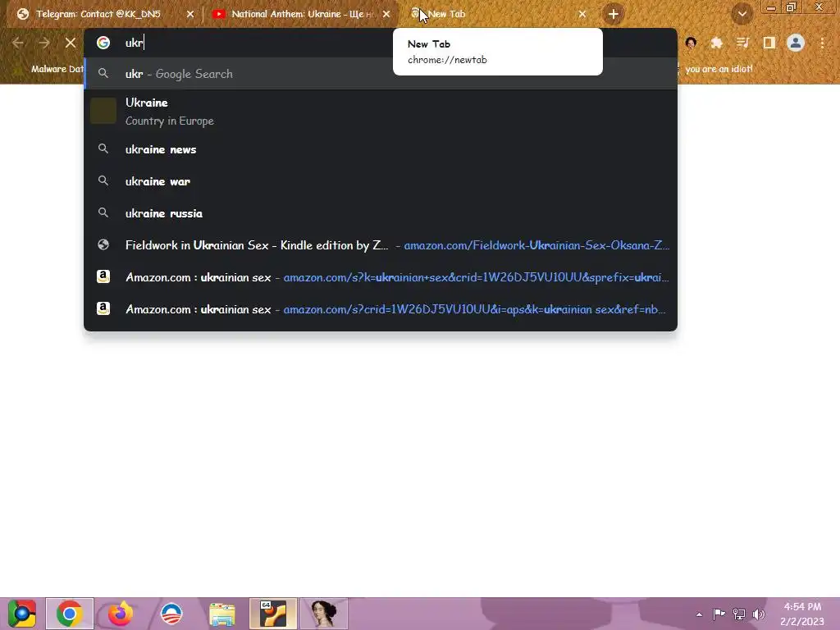Open the File Explorer folder in the taskbar
Screen dimensions: 840x630
pyautogui.click(x=221, y=614)
